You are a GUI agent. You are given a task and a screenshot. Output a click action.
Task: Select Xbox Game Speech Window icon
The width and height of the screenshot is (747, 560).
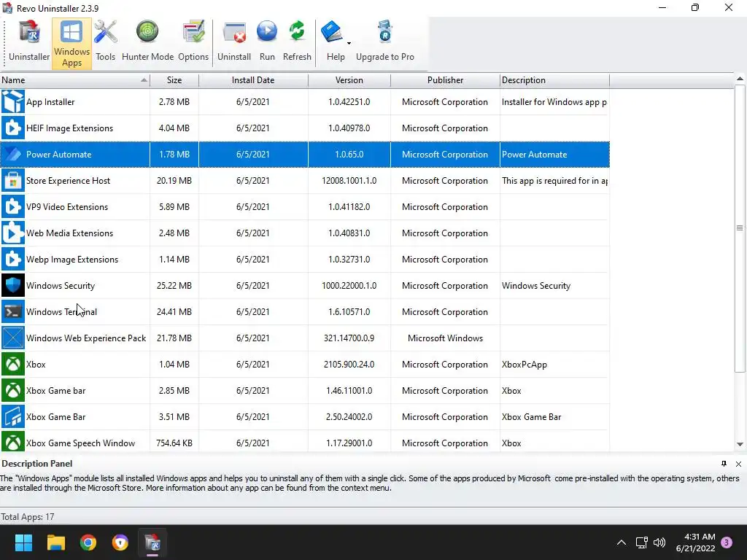coord(13,443)
